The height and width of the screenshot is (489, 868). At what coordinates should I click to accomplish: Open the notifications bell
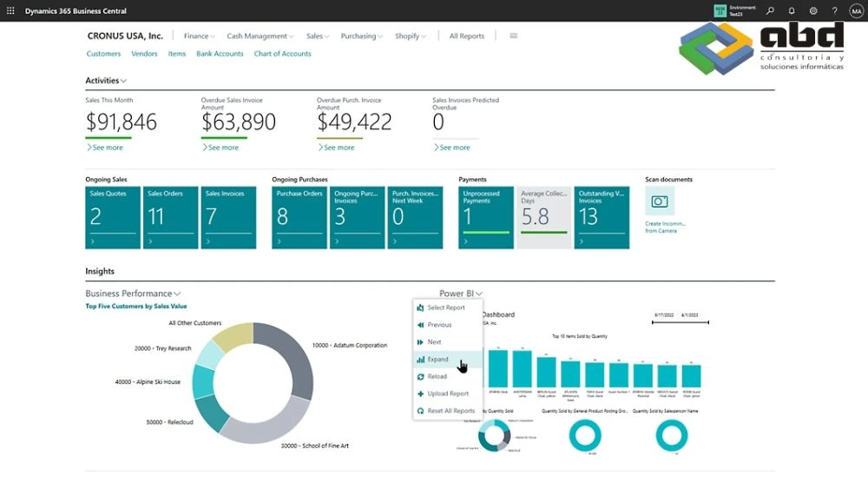[792, 10]
